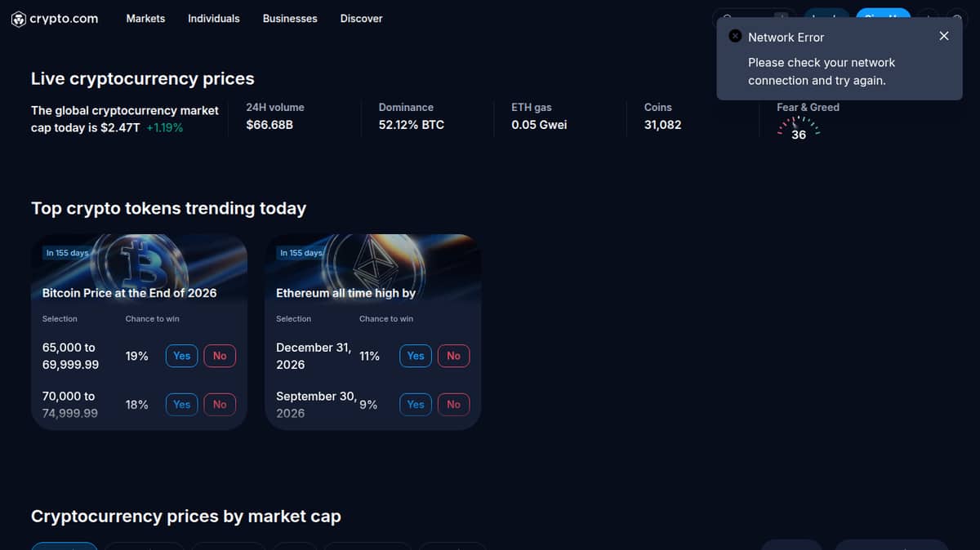This screenshot has width=980, height=550.
Task: Open the Markets menu
Action: point(145,18)
